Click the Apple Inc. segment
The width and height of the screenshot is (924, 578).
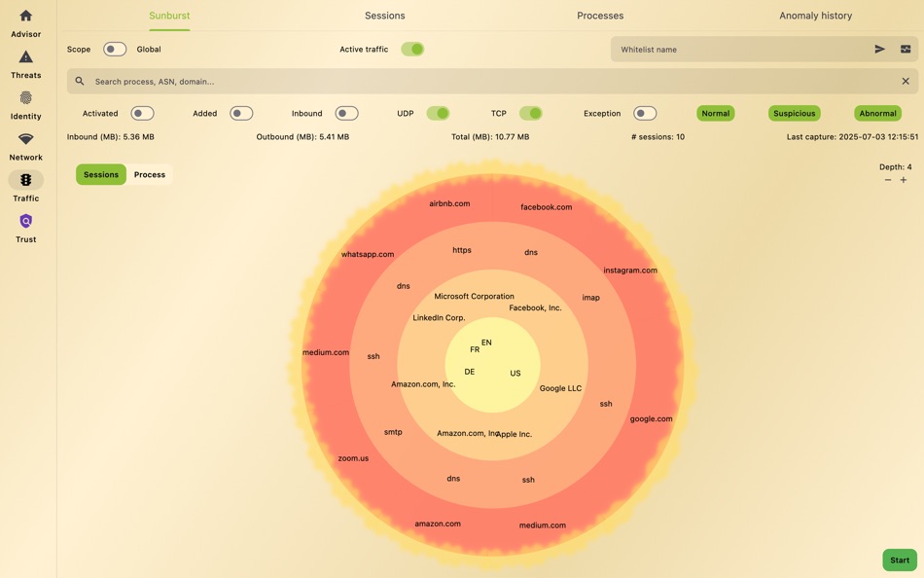(515, 434)
